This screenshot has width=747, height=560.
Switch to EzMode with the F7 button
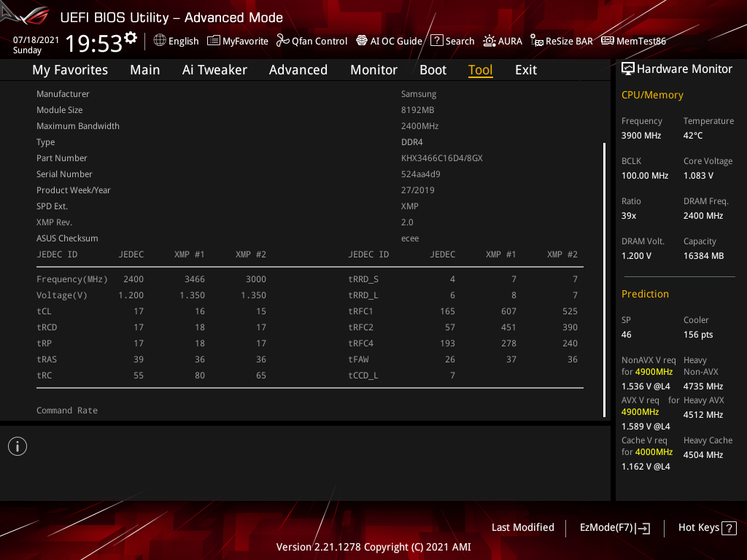[x=614, y=527]
